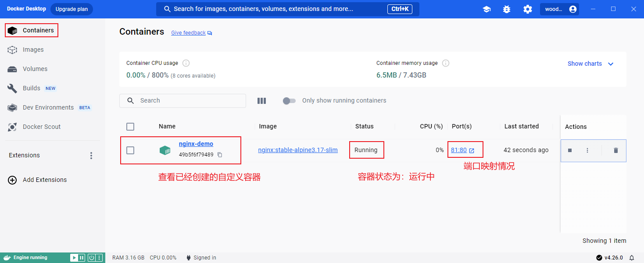This screenshot has height=263, width=644.
Task: Click RAM 3.16 GB in status bar
Action: [128, 258]
